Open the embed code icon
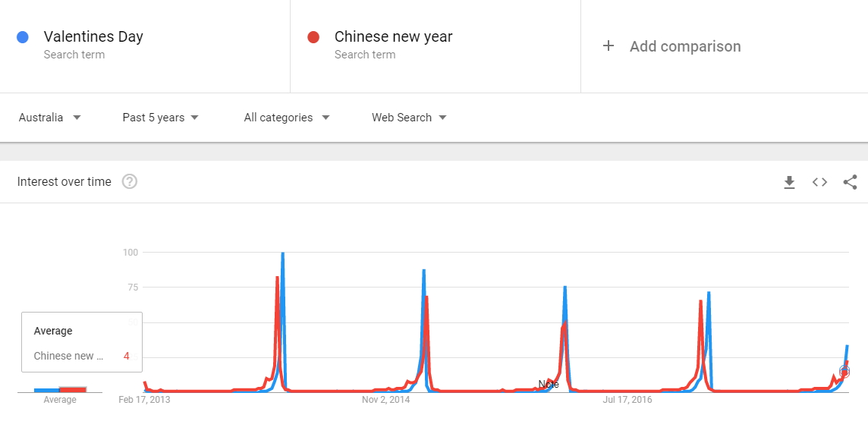 tap(820, 182)
